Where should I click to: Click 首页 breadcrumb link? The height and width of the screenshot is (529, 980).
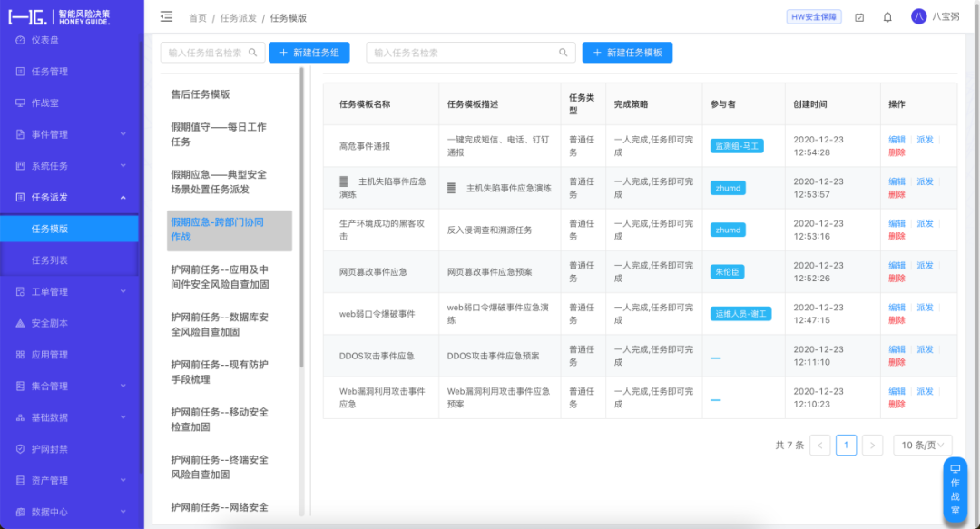tap(198, 18)
